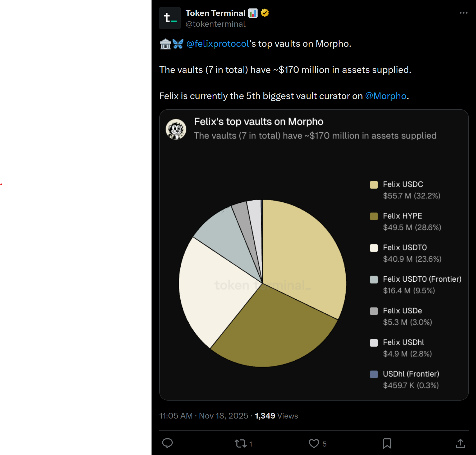Like the tweet with heart icon
Image resolution: width=476 pixels, height=455 pixels.
click(314, 443)
